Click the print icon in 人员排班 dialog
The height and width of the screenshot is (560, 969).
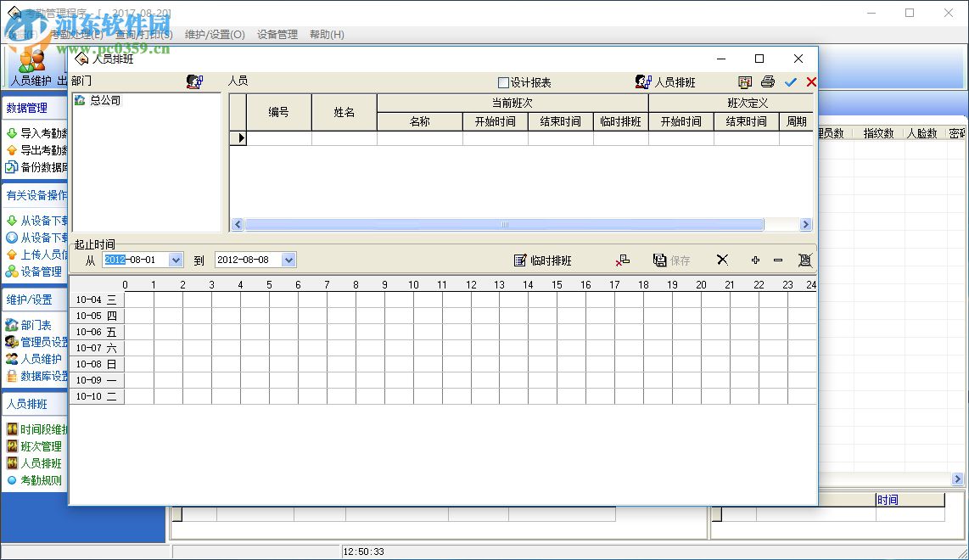(766, 81)
